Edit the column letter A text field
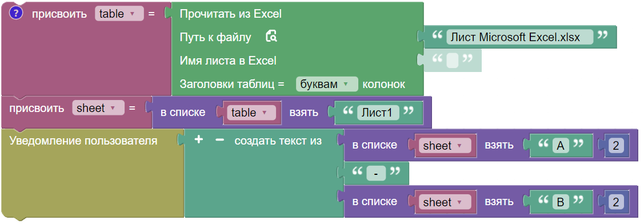Viewport: 644px width, 224px height. [561, 146]
